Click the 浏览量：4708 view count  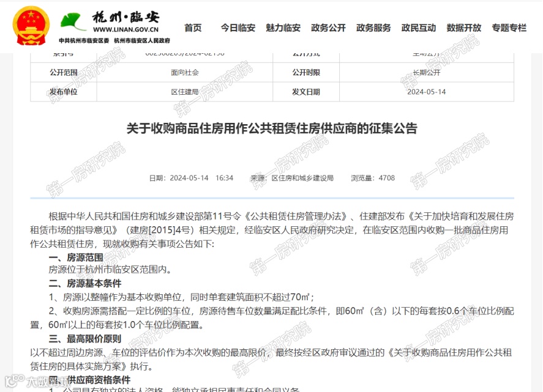pos(373,178)
